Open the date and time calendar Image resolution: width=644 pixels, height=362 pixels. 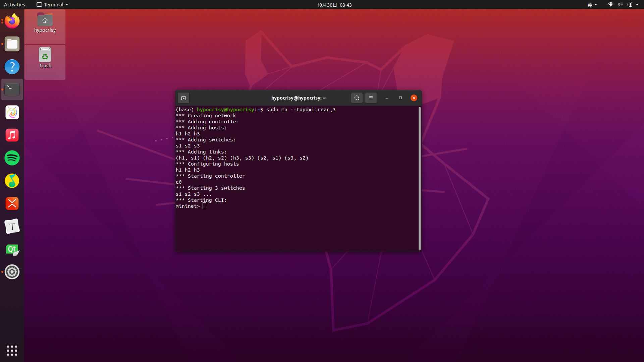[334, 5]
